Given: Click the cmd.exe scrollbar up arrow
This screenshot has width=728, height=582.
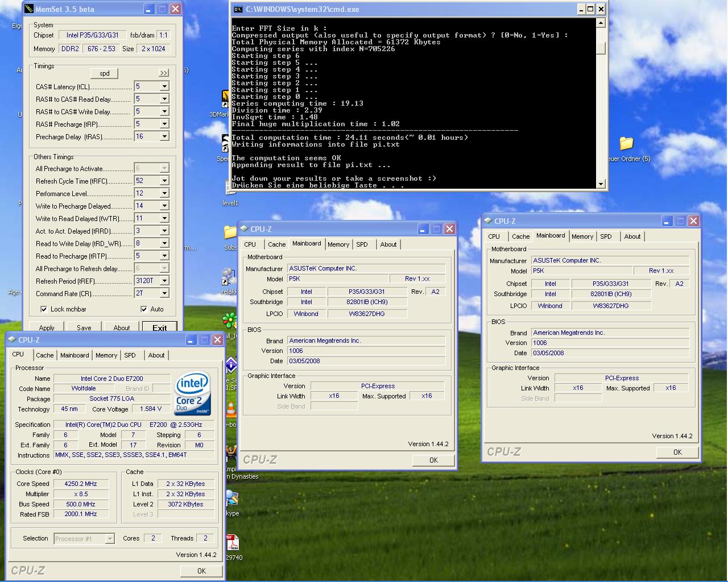Looking at the screenshot, I should 601,23.
